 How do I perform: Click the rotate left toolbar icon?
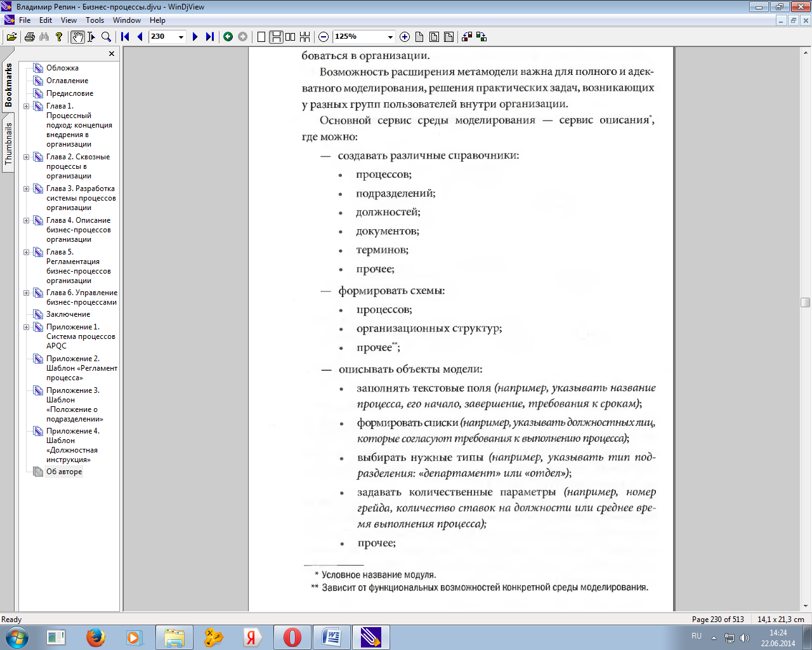(x=467, y=37)
